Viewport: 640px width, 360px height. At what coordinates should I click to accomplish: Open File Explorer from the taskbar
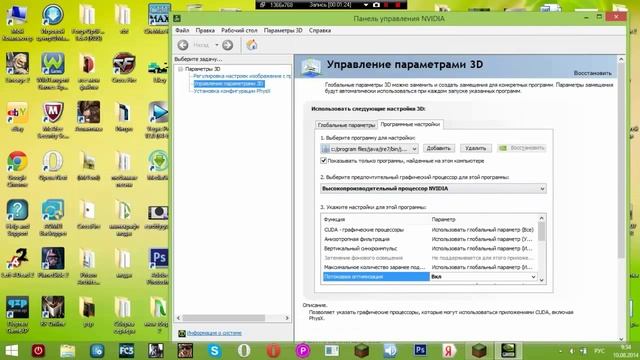tap(67, 351)
